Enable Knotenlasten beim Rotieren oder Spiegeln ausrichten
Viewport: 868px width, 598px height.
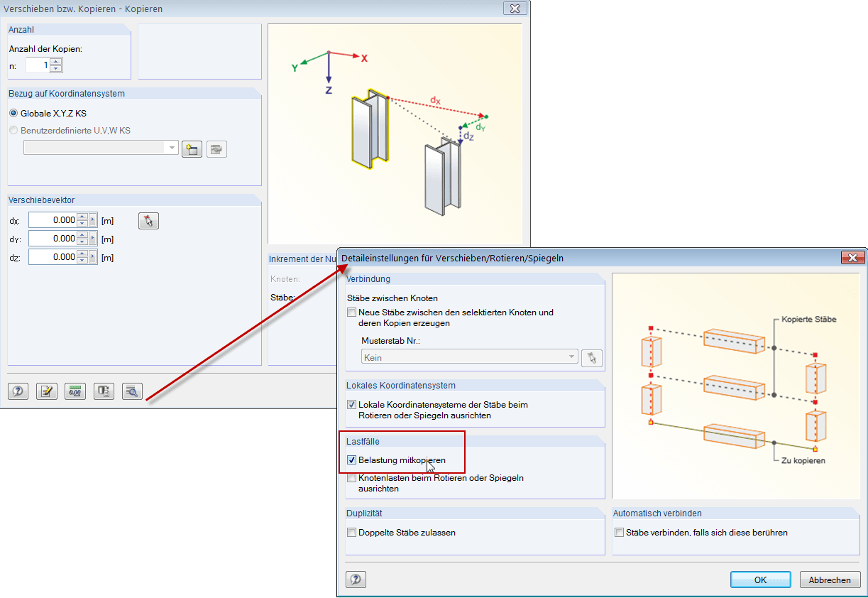[x=351, y=479]
